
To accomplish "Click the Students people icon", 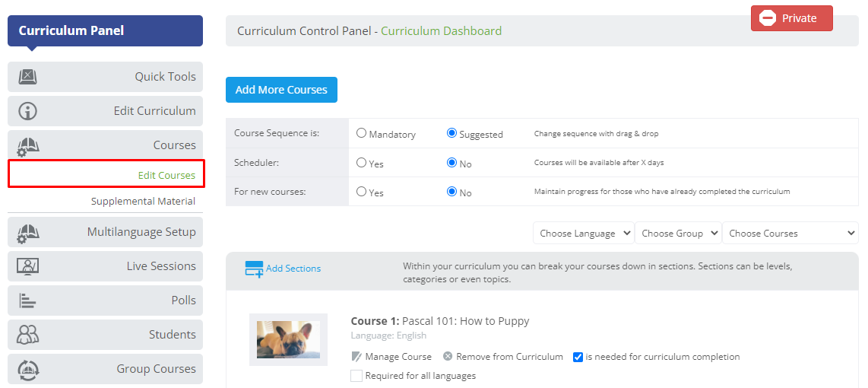I will [27, 335].
